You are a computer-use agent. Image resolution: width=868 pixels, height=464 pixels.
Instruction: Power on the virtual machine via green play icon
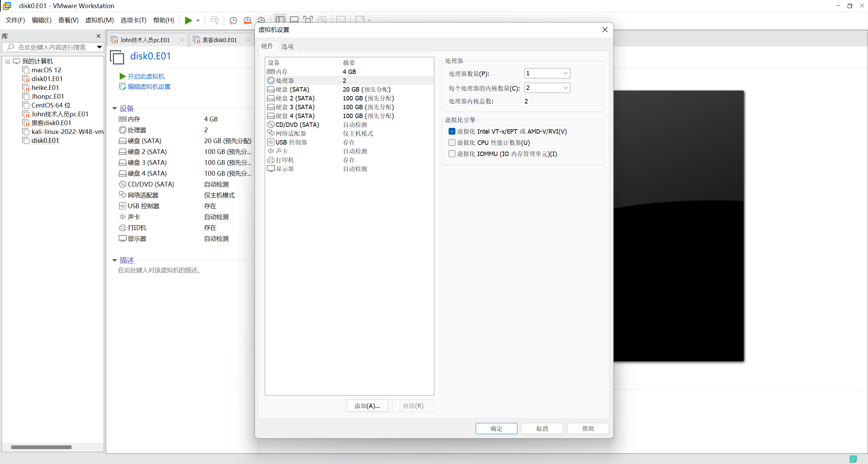(188, 20)
